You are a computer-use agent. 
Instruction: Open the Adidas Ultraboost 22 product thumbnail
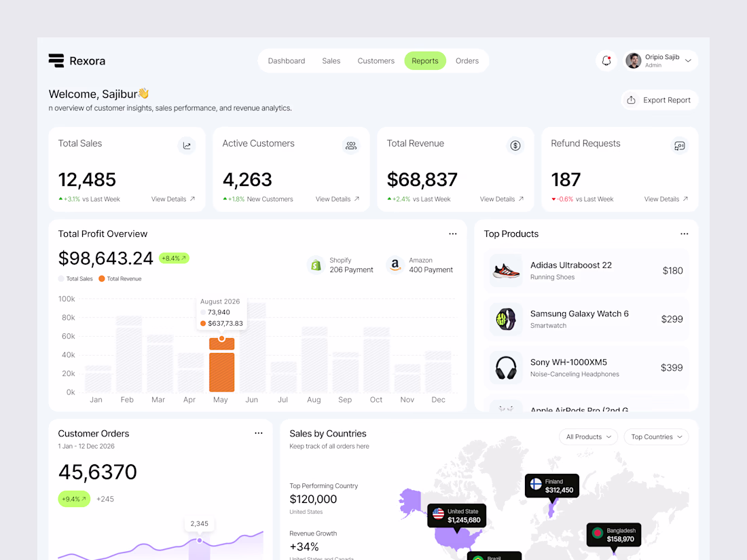[506, 270]
